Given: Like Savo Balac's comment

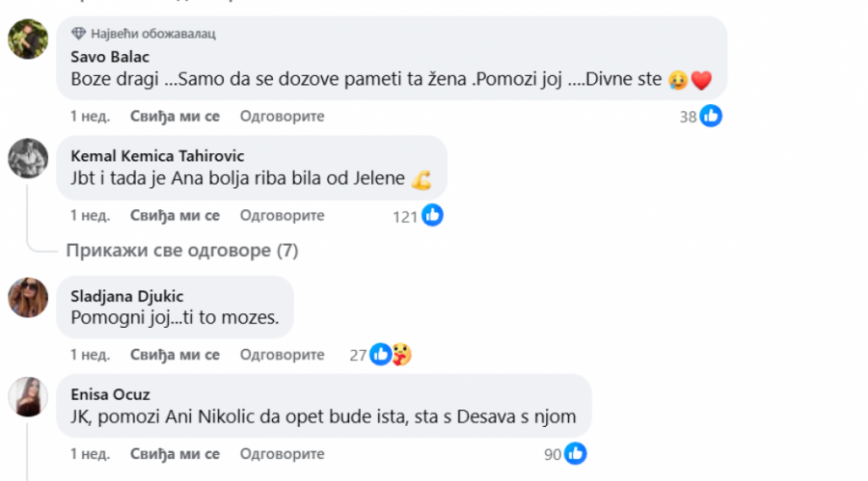Looking at the screenshot, I should point(175,117).
